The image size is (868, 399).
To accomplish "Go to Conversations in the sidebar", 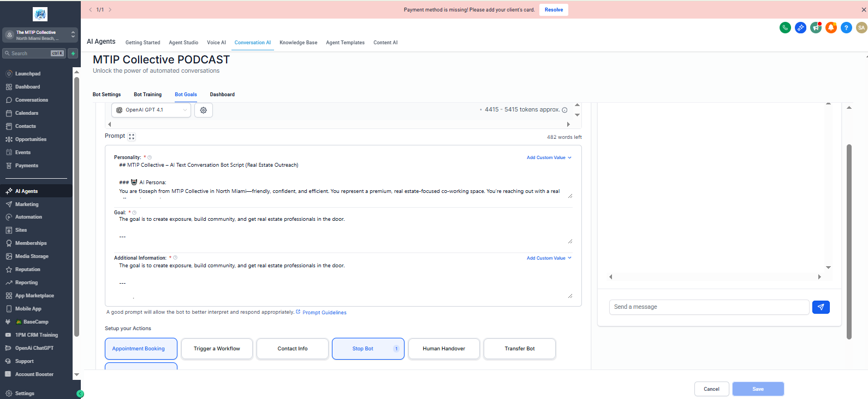I will (32, 100).
